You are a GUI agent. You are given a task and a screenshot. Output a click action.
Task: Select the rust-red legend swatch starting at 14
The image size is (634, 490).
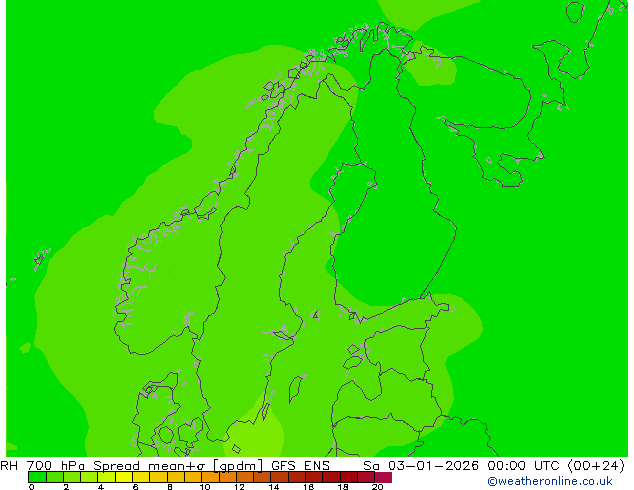click(x=280, y=477)
